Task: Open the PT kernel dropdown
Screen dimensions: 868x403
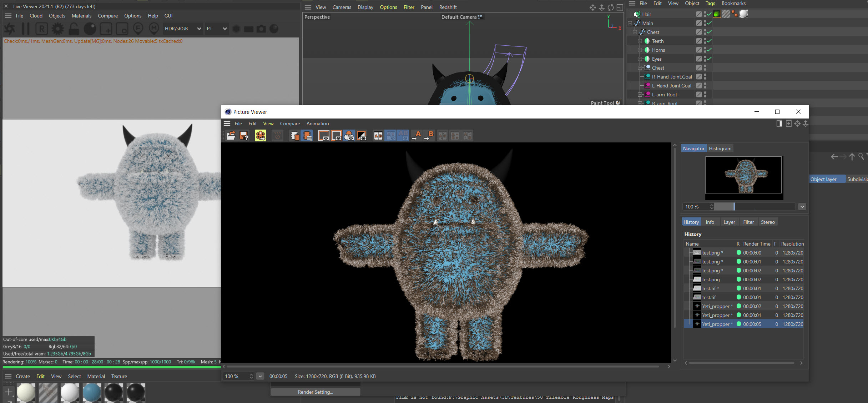Action: coord(216,29)
